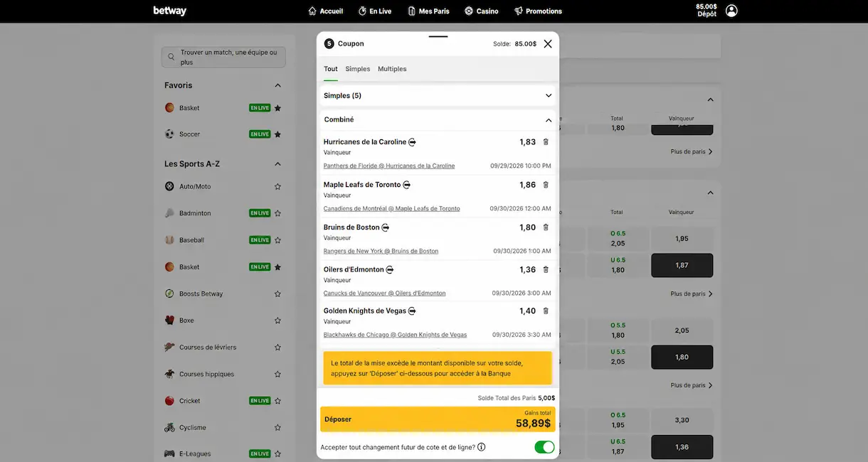
Task: Delete the Bruins de Boston selection
Action: (546, 227)
